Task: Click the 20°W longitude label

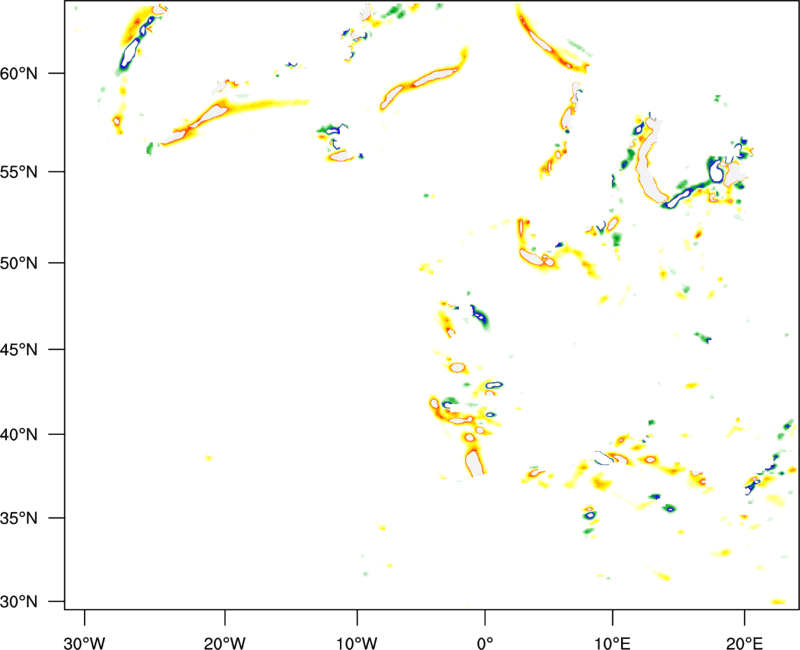Action: [224, 643]
